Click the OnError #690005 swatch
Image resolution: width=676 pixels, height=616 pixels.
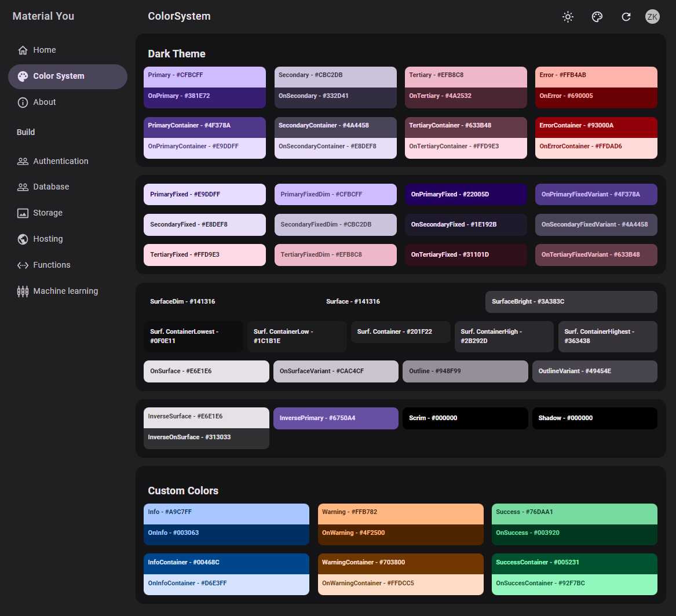596,98
